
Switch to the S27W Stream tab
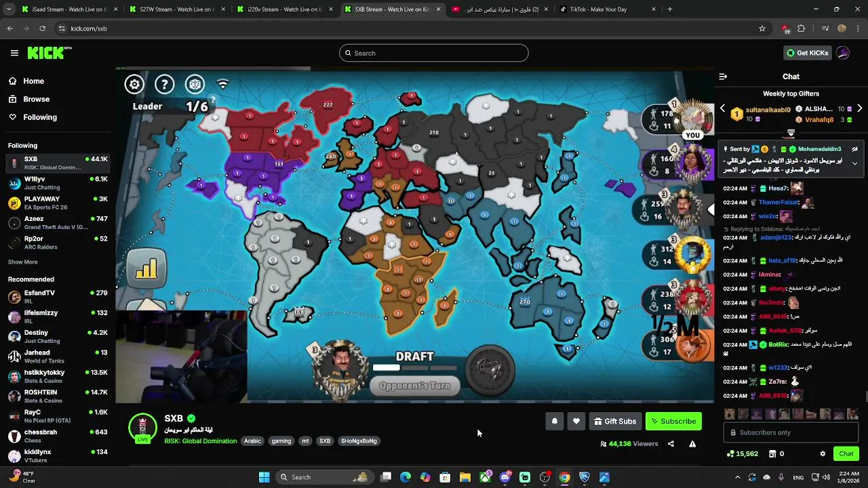click(x=176, y=9)
